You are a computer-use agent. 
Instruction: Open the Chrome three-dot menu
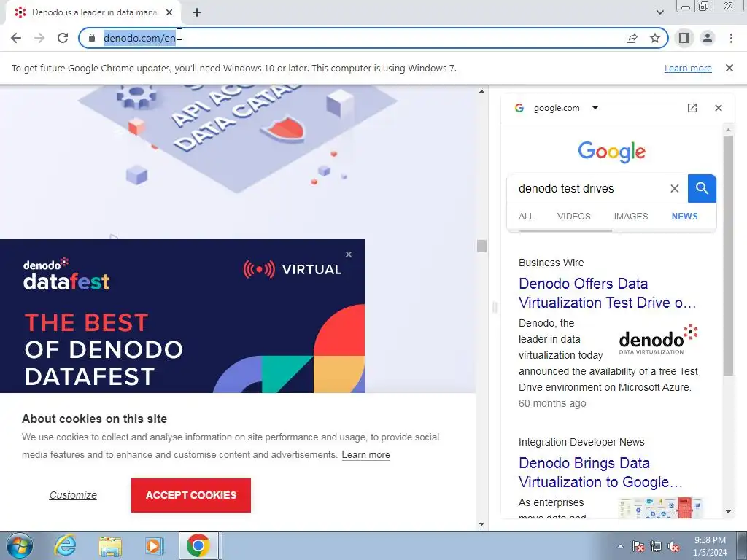point(731,38)
